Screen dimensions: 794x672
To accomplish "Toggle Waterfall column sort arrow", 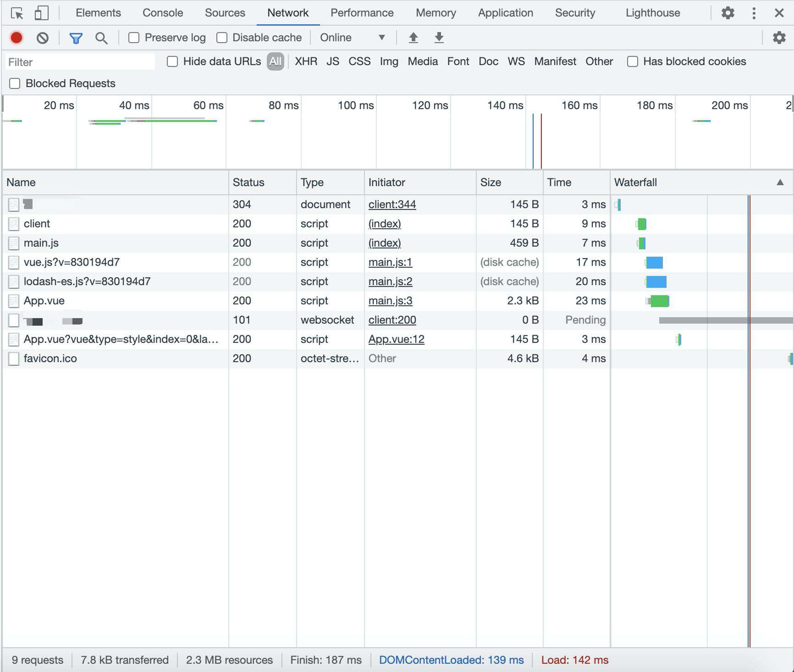I will pos(780,182).
